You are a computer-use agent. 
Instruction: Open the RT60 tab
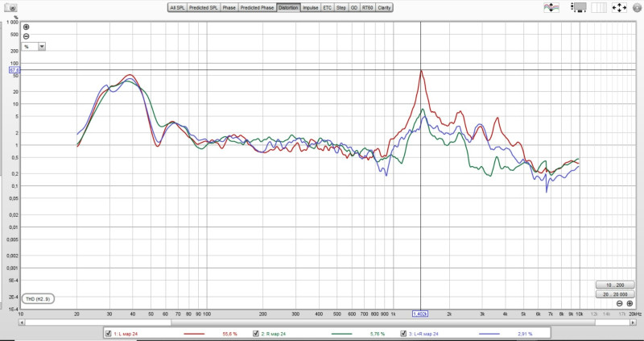367,7
